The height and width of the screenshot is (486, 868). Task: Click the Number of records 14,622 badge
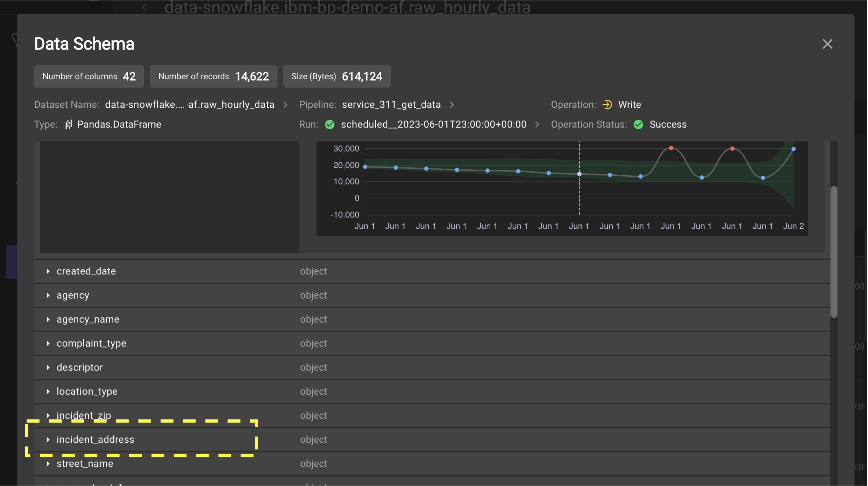click(213, 77)
